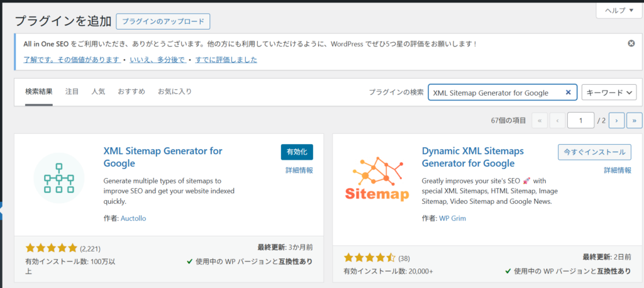The width and height of the screenshot is (644, 288).
Task: Open Dynamic XML Sitemaps Generator for Google title
Action: tap(473, 157)
